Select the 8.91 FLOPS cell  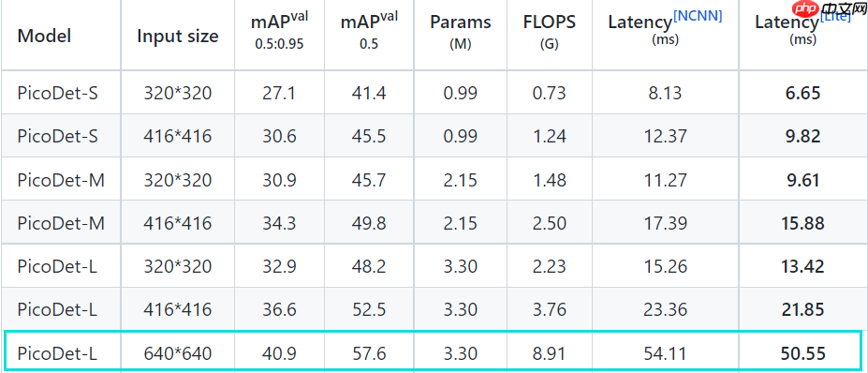(x=549, y=353)
